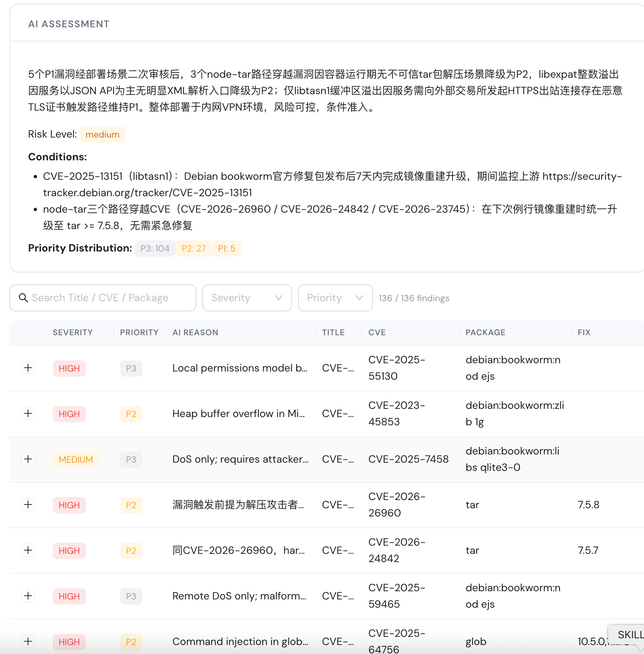The height and width of the screenshot is (654, 644).
Task: Expand the CVE-2026-26960 row
Action: click(x=28, y=505)
